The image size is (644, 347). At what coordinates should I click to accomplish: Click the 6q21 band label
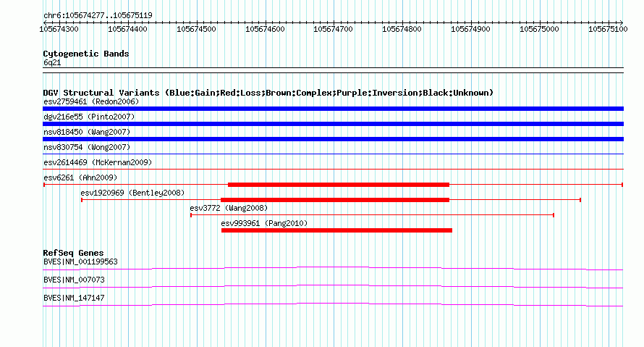[x=52, y=62]
